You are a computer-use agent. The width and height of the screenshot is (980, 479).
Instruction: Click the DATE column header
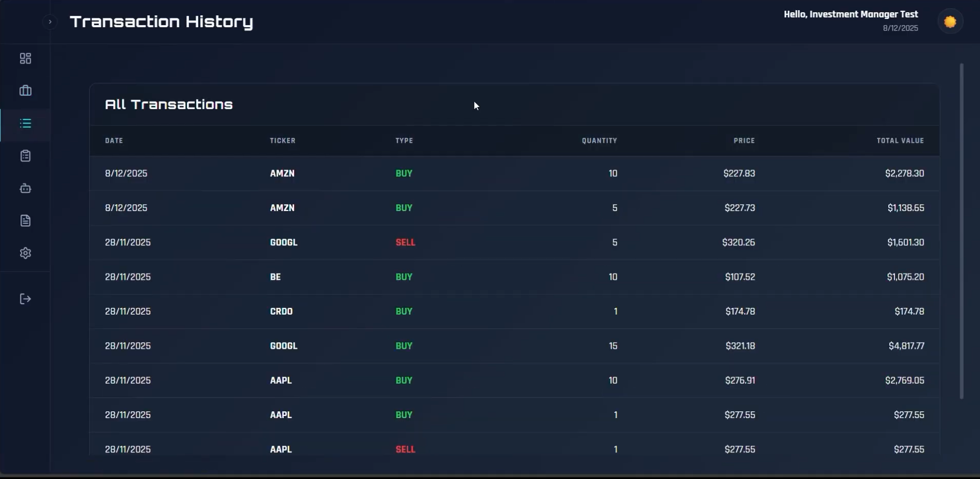[114, 141]
